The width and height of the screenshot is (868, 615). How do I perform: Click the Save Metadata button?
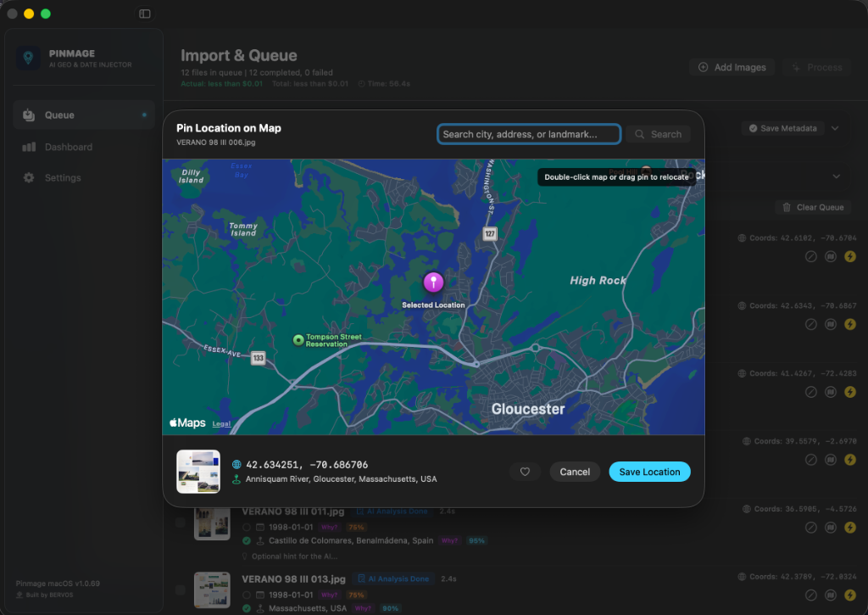pyautogui.click(x=782, y=128)
